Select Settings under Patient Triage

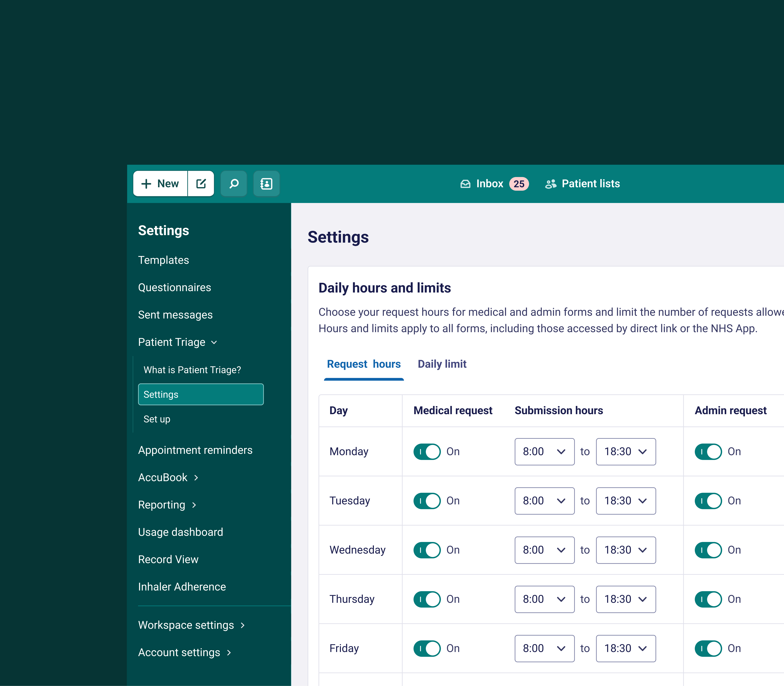[x=201, y=394]
